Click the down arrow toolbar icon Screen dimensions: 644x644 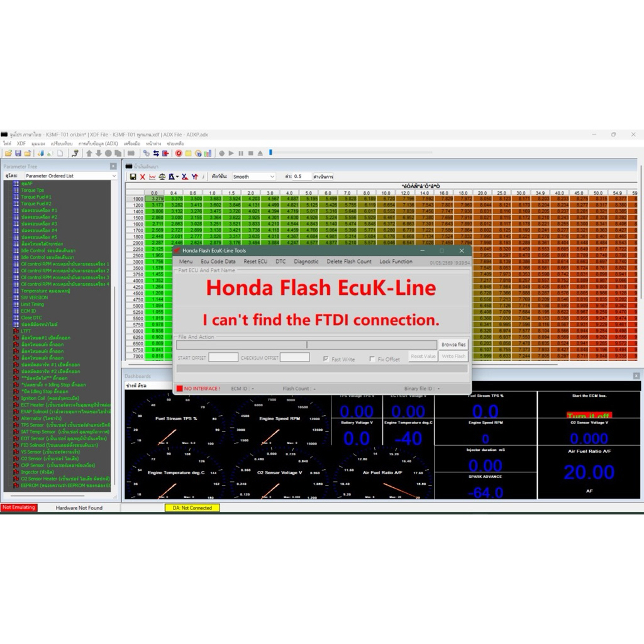tap(99, 153)
